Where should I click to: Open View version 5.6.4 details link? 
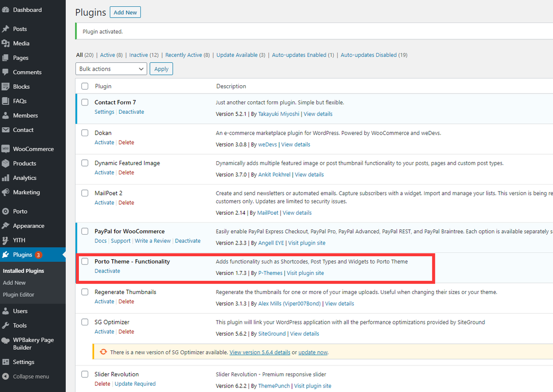(x=260, y=352)
